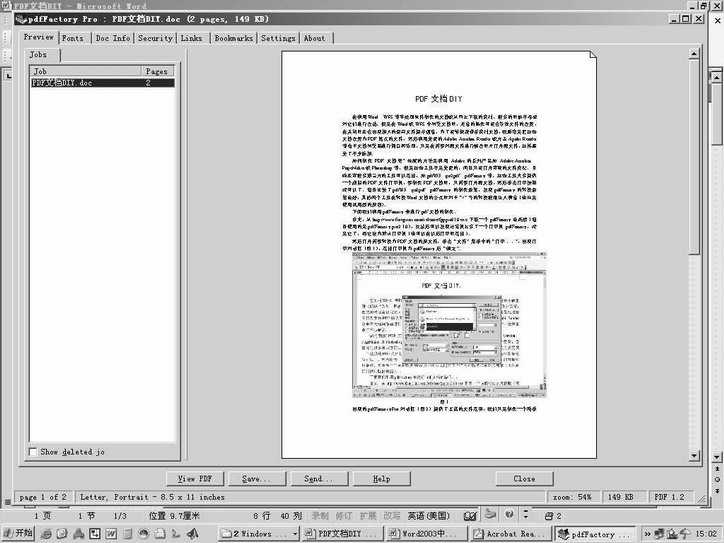This screenshot has height=543, width=724.
Task: Click the Pages column header
Action: coord(157,72)
